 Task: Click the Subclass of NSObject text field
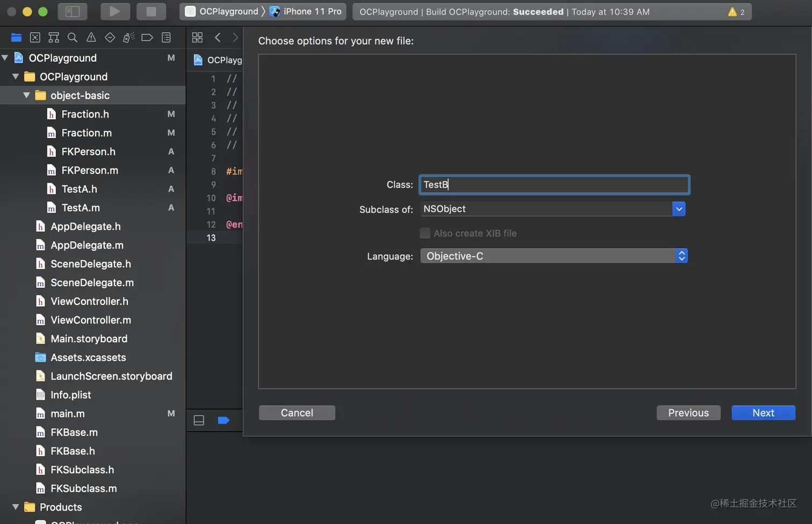coord(546,209)
